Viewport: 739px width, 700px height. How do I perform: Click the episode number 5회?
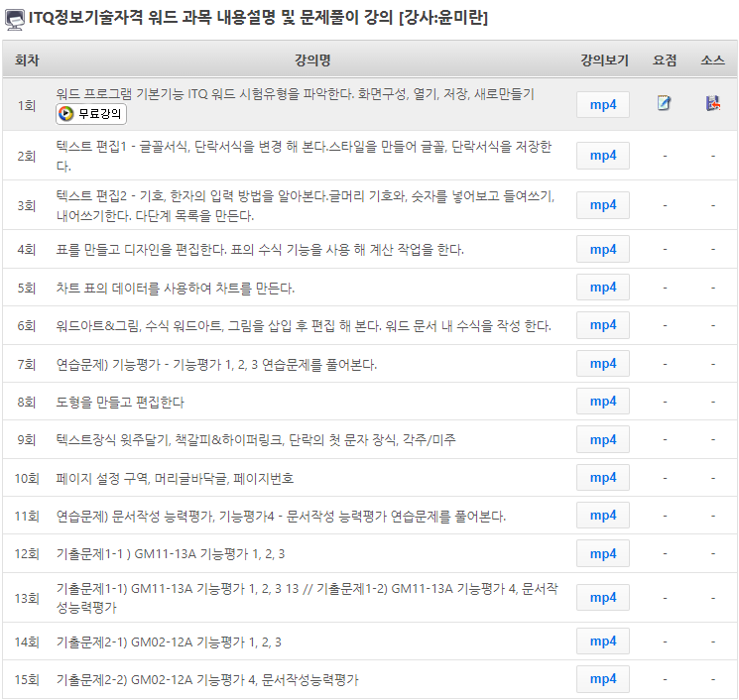pos(27,288)
